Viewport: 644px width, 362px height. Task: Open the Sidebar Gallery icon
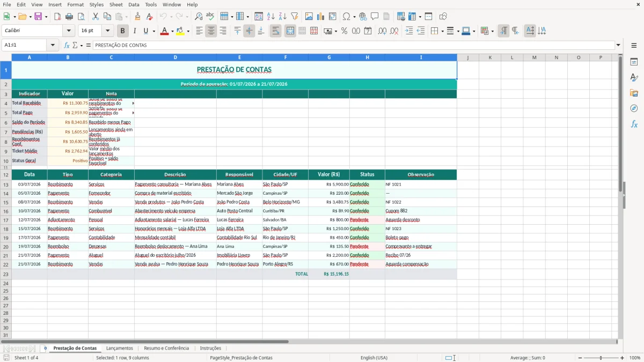pyautogui.click(x=634, y=93)
